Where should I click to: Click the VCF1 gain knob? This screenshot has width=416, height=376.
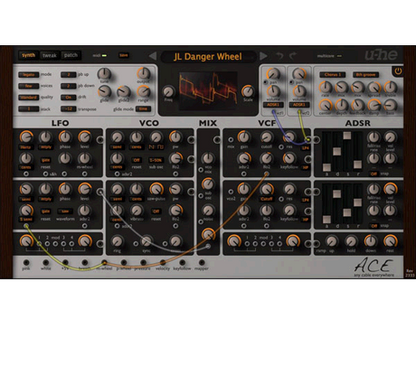(244, 137)
